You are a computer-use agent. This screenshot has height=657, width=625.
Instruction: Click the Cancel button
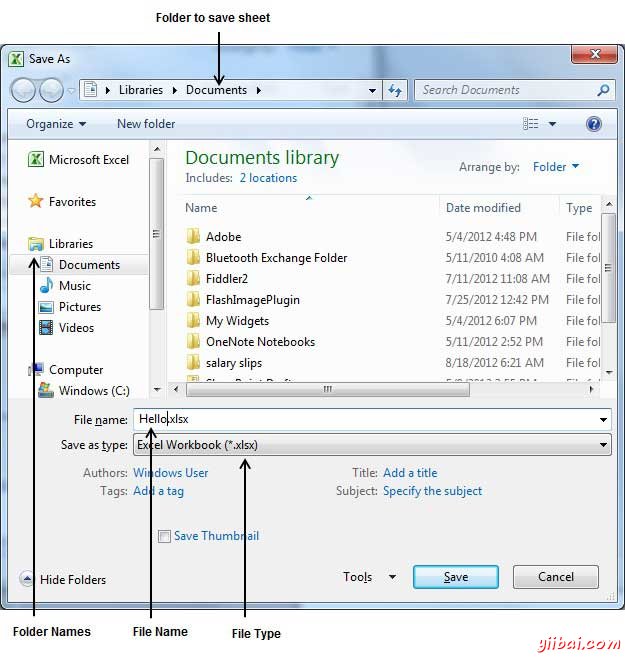555,577
